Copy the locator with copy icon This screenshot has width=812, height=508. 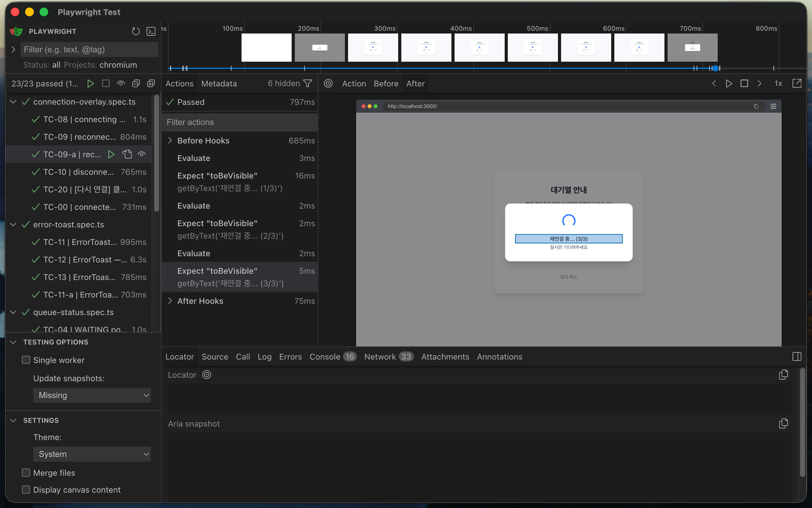click(x=783, y=375)
